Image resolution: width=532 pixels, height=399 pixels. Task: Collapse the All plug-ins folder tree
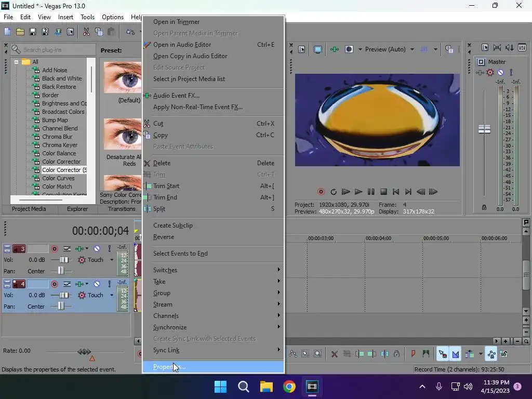[x=16, y=62]
